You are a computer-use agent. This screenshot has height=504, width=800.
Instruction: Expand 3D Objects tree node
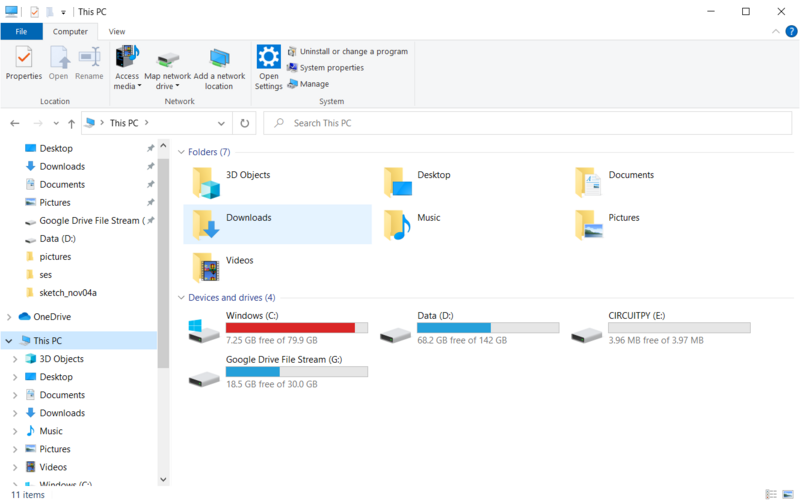15,359
